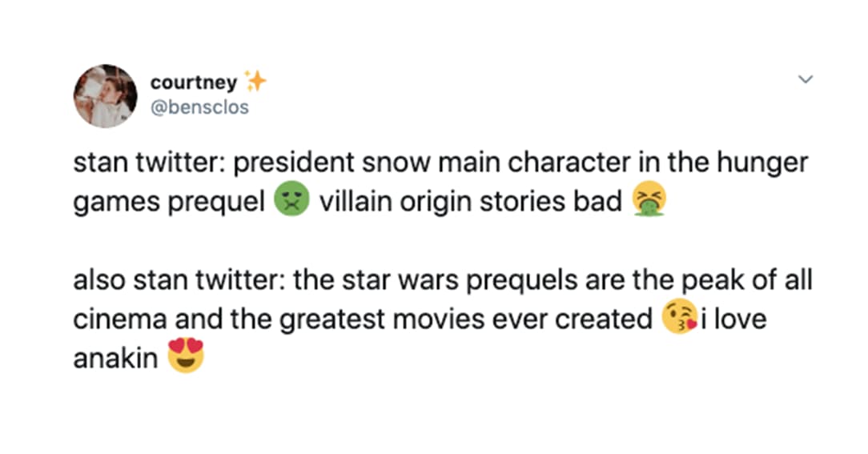Click the kissing face emoji
The width and height of the screenshot is (868, 454).
678,319
